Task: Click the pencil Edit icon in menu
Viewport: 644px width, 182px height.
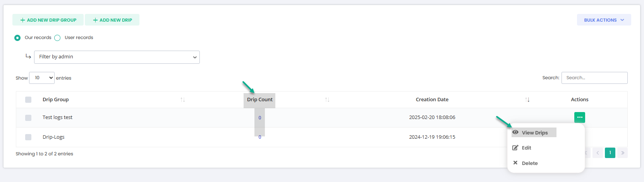Action: [x=515, y=148]
